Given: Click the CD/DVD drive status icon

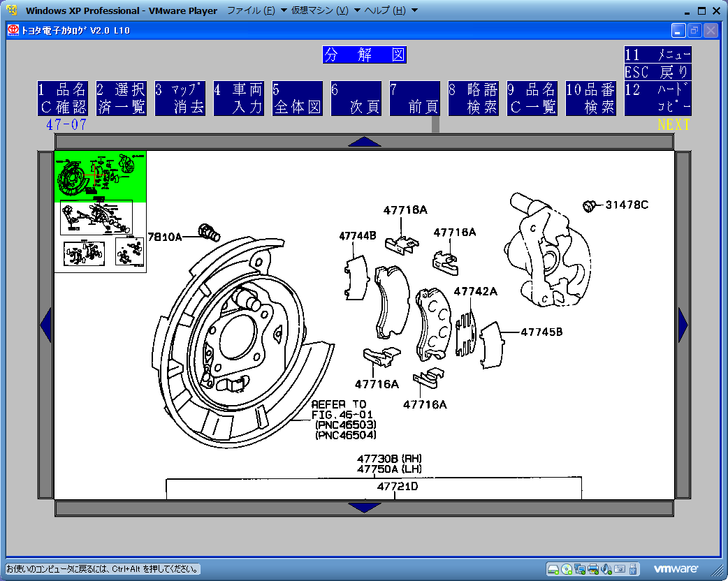Looking at the screenshot, I should 567,568.
